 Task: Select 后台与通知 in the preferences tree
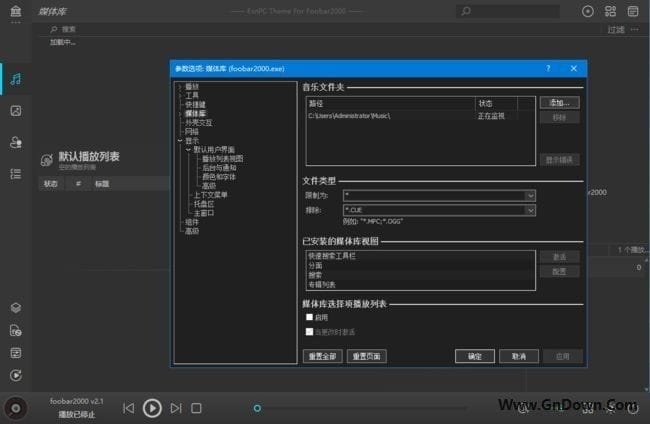[219, 168]
